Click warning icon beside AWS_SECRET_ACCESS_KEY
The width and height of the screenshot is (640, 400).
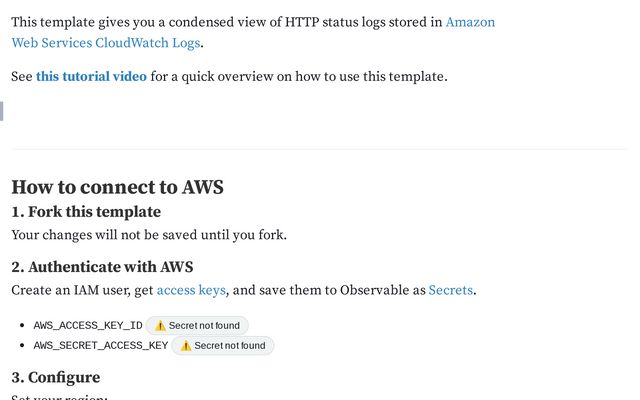pos(186,346)
